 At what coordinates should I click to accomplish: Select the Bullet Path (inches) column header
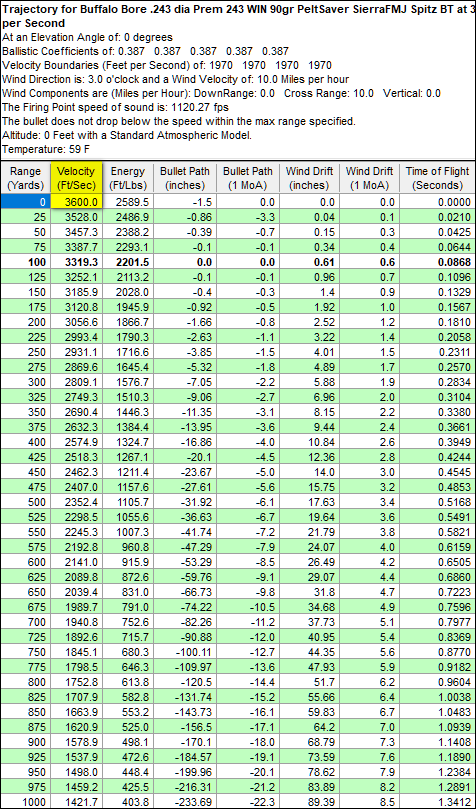coord(180,178)
